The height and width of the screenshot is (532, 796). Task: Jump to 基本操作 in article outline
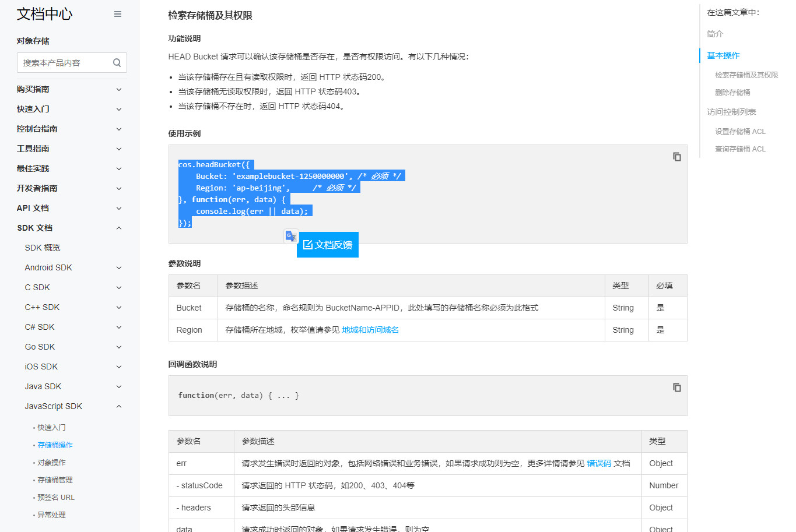(x=723, y=55)
